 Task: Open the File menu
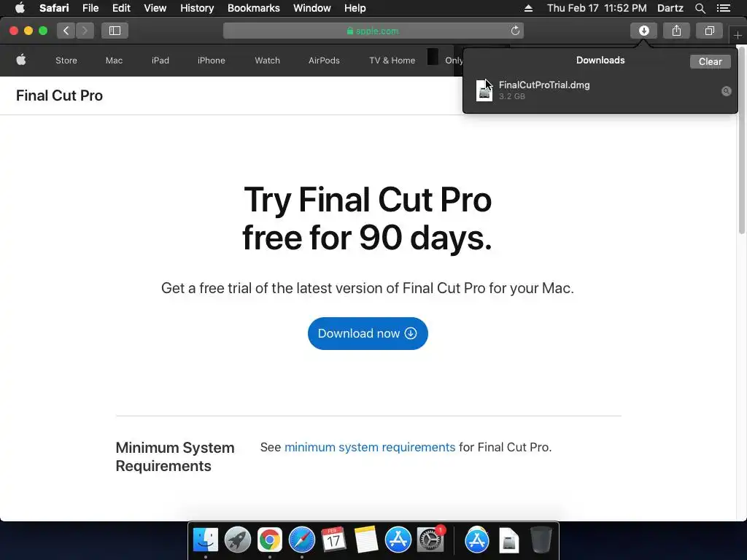(90, 8)
